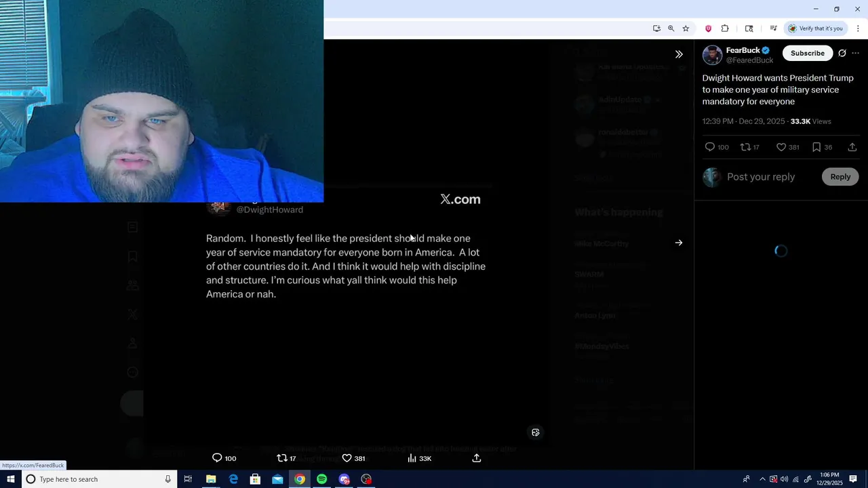Viewport: 868px width, 488px height.
Task: Click People icon in system tray
Action: pos(747,479)
